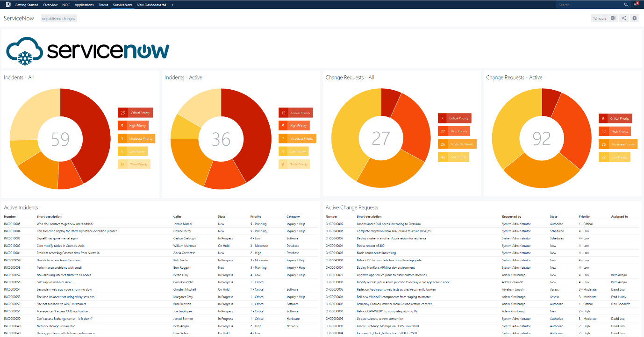Click the Active Change Requests tile title
Screen dimensions: 644x337
pos(352,208)
